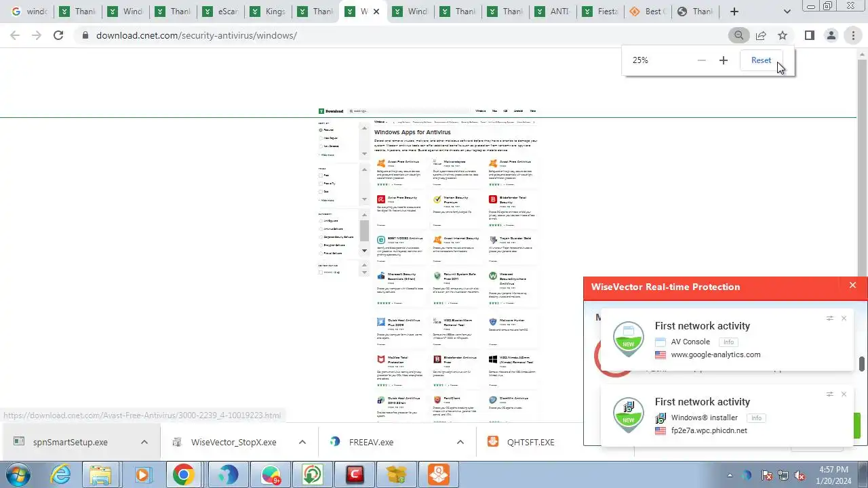Click the WiseVector popup scrollbar thumb
This screenshot has height=488, width=868.
pos(862,364)
